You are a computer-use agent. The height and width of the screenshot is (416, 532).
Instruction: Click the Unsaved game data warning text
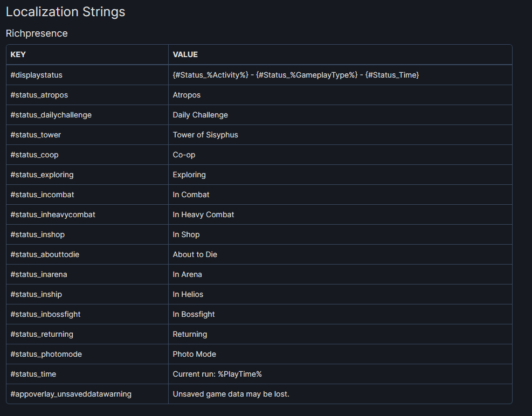point(231,394)
